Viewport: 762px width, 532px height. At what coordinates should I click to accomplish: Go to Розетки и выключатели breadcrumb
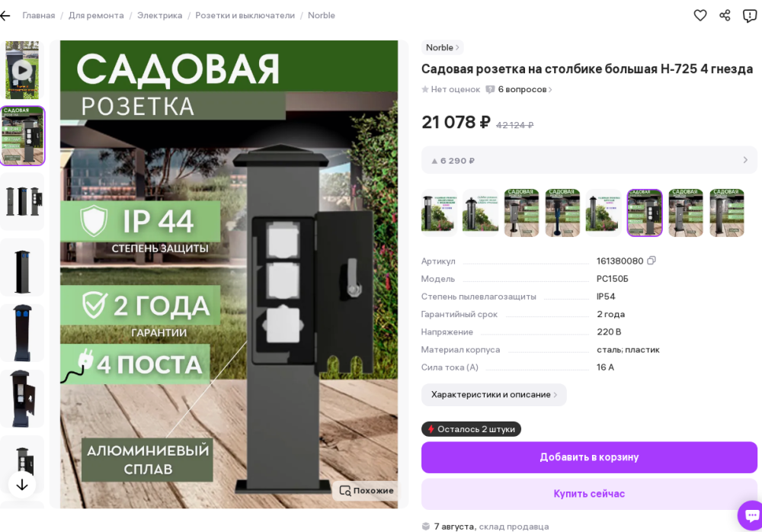pos(245,15)
